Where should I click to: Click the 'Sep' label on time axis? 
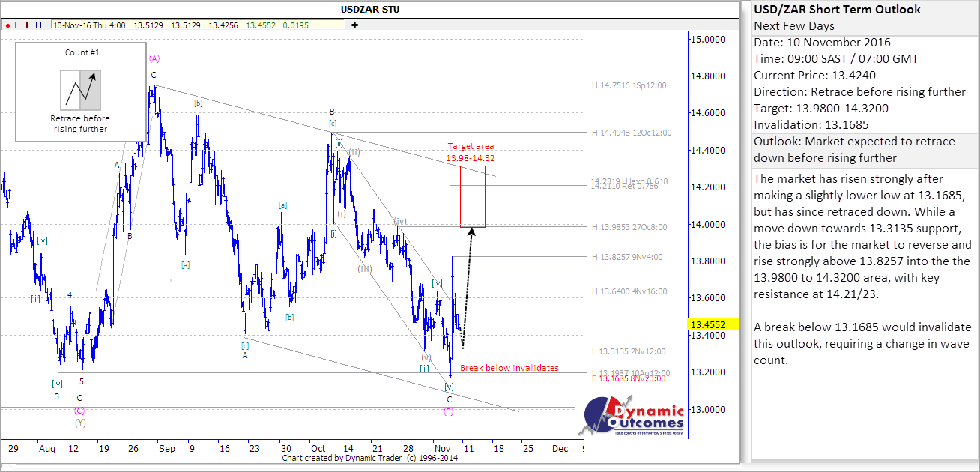(166, 448)
